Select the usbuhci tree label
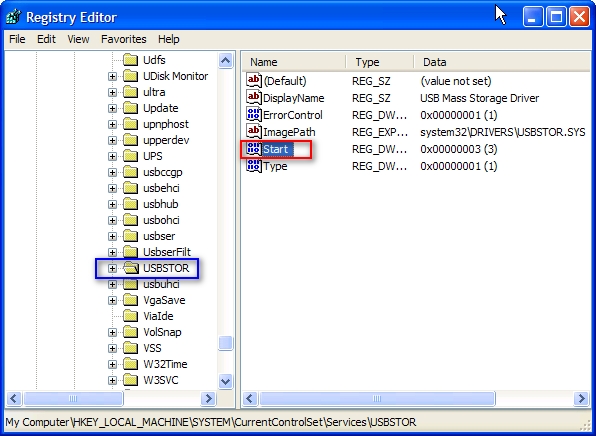The height and width of the screenshot is (436, 596). 161,284
